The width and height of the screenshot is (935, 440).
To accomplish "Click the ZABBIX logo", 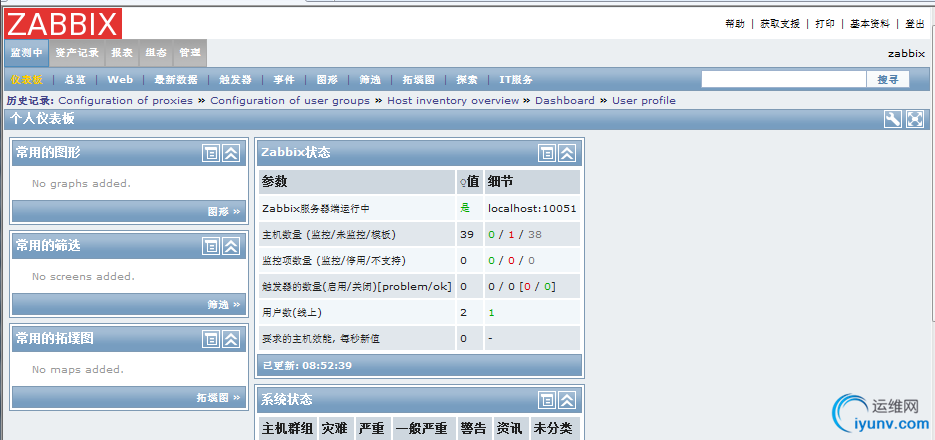I will click(x=63, y=24).
